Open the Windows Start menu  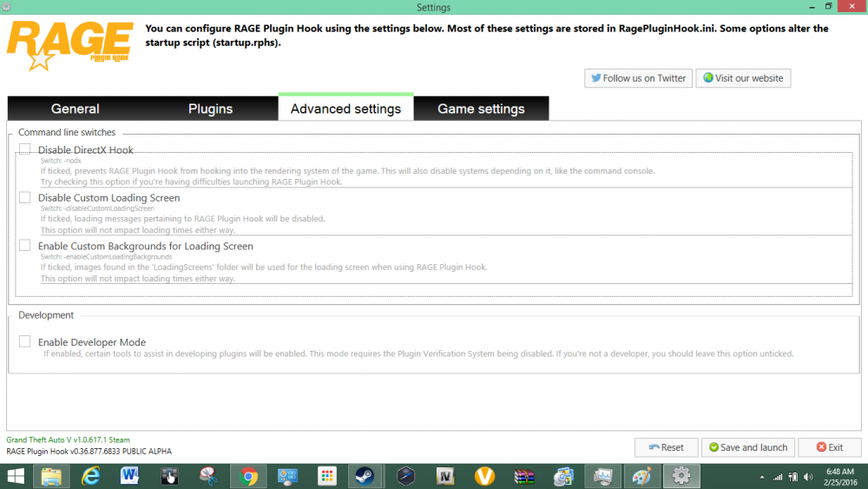16,476
